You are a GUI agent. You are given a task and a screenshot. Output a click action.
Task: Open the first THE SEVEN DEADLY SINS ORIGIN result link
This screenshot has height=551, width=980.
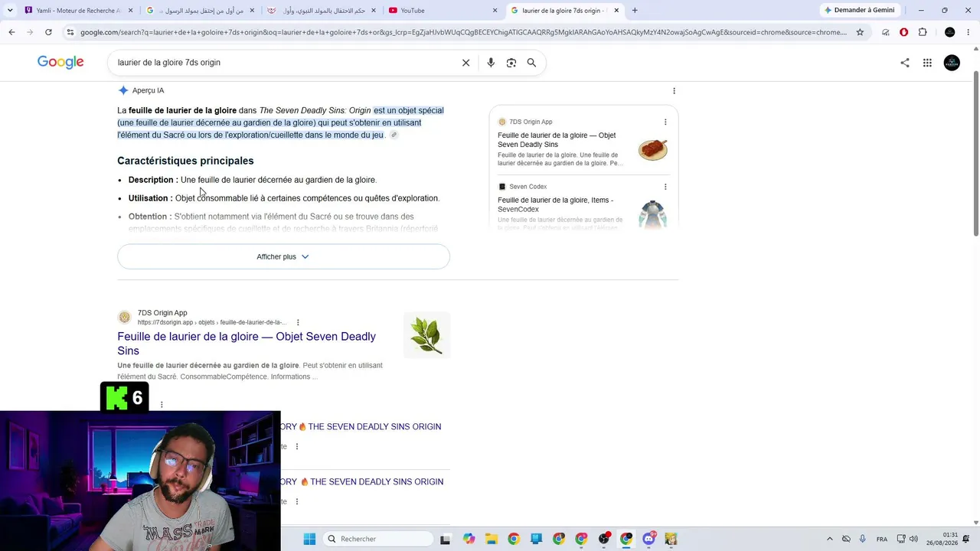(x=361, y=427)
